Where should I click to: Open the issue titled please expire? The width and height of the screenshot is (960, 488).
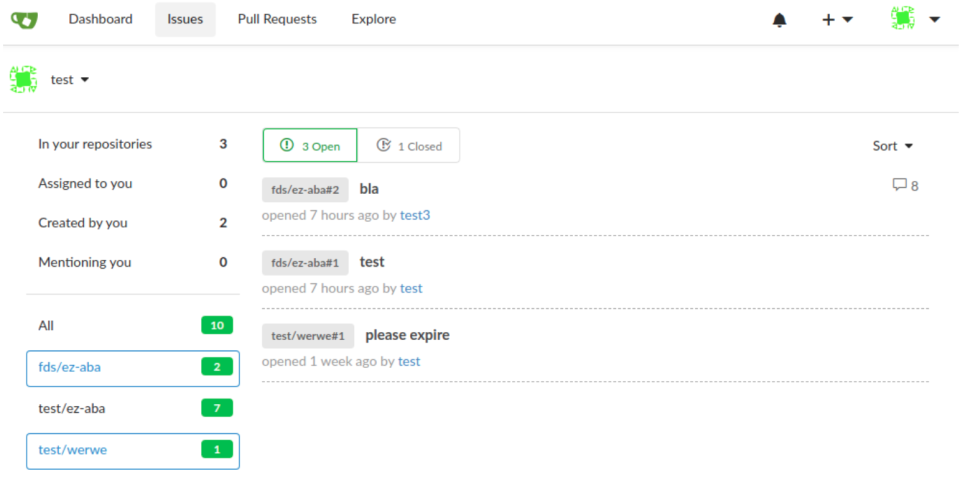point(407,335)
